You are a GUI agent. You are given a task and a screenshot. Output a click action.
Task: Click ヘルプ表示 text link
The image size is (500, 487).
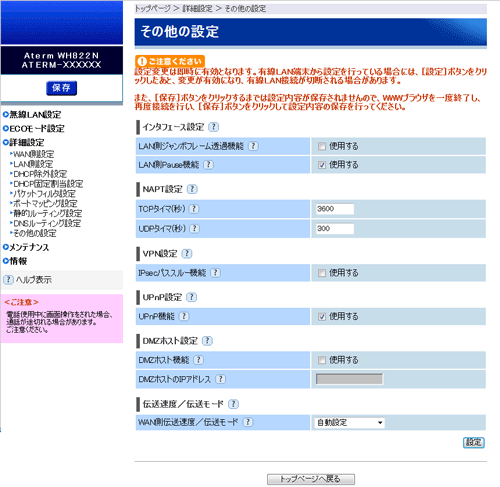point(34,280)
